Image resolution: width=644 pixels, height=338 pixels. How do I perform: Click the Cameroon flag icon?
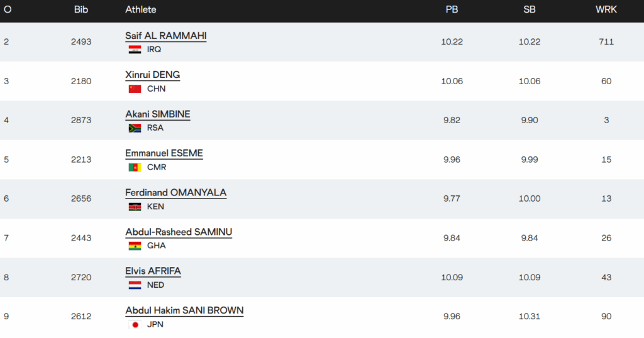click(135, 168)
